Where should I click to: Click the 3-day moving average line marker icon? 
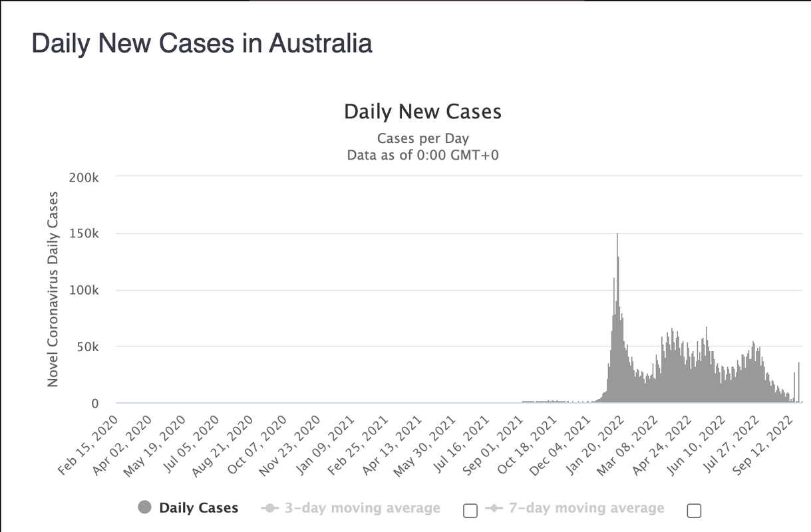[x=270, y=509]
